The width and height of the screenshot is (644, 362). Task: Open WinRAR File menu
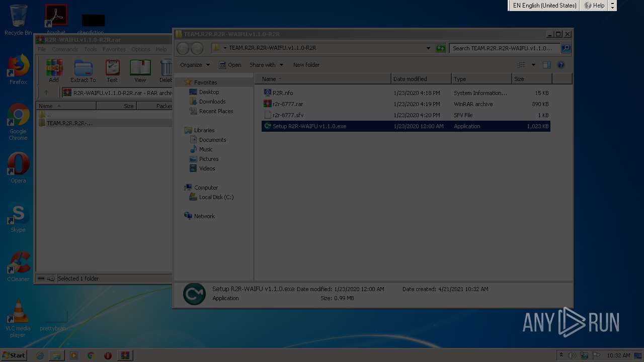pos(42,49)
